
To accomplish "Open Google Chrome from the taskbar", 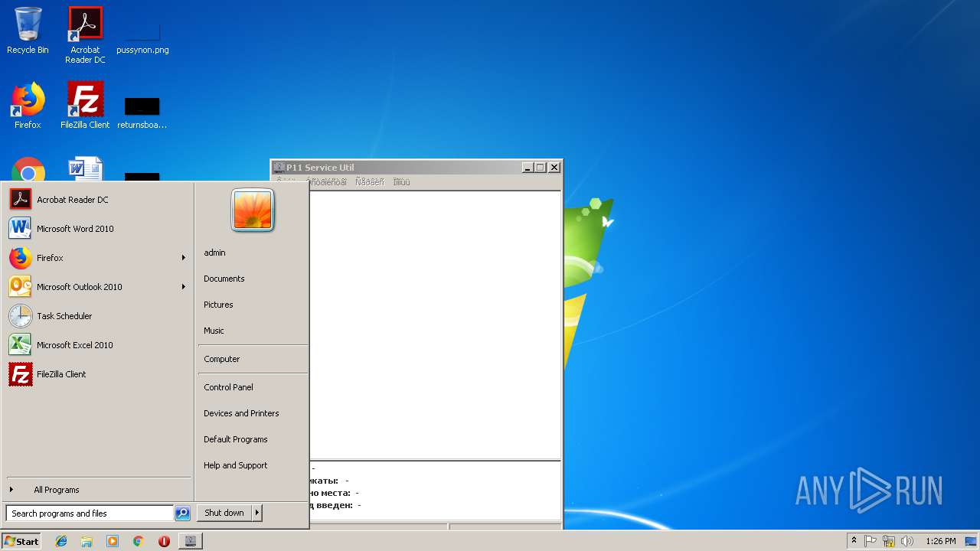I will [x=138, y=541].
